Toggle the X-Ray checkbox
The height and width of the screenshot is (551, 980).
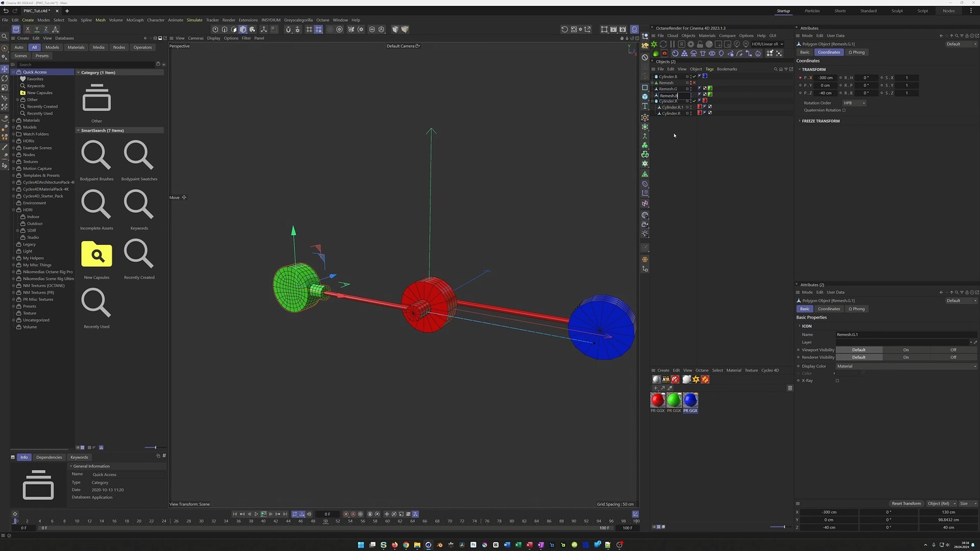(x=837, y=381)
